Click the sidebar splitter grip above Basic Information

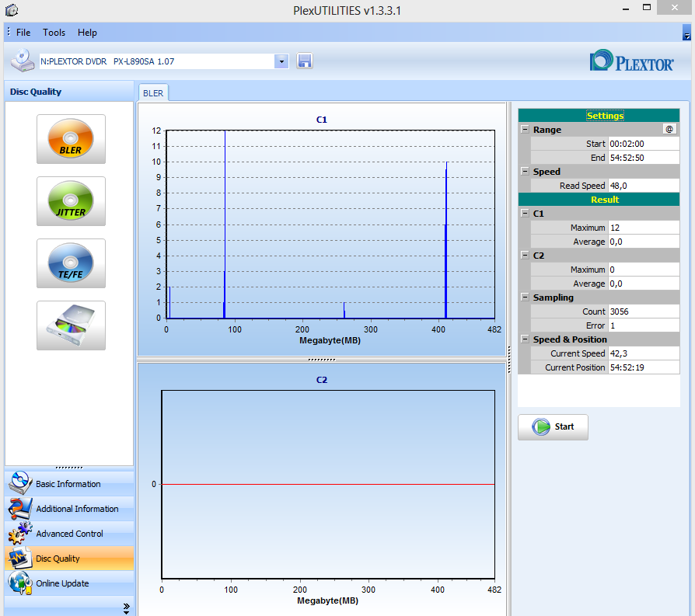69,468
